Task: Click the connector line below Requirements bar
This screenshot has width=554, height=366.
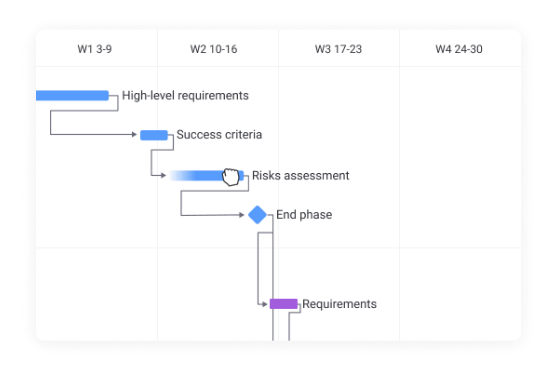Action: pos(289,327)
